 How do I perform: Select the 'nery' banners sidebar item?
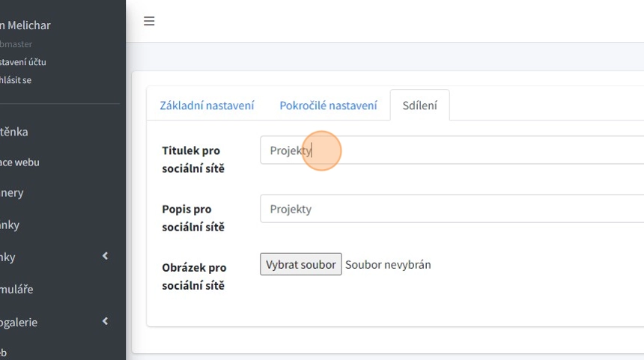[12, 193]
